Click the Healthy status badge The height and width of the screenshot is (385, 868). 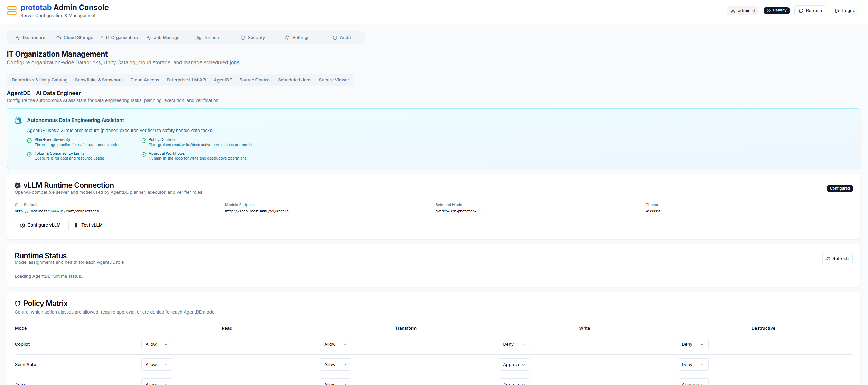tap(776, 10)
